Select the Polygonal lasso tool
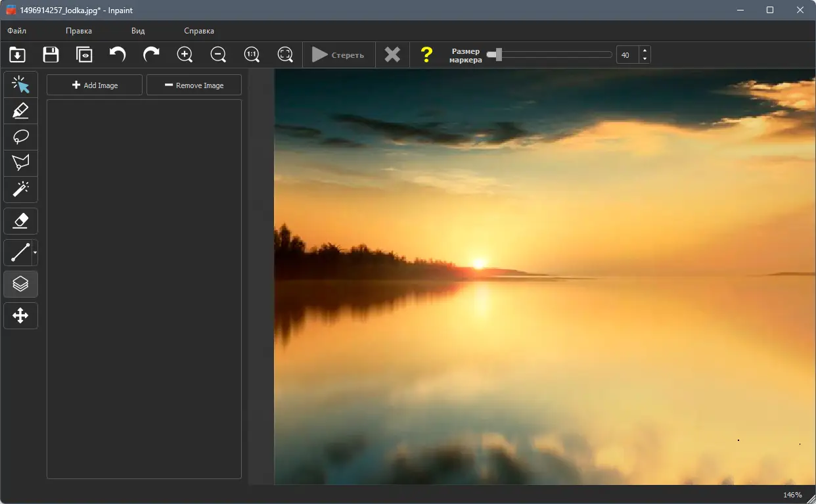 [20, 163]
